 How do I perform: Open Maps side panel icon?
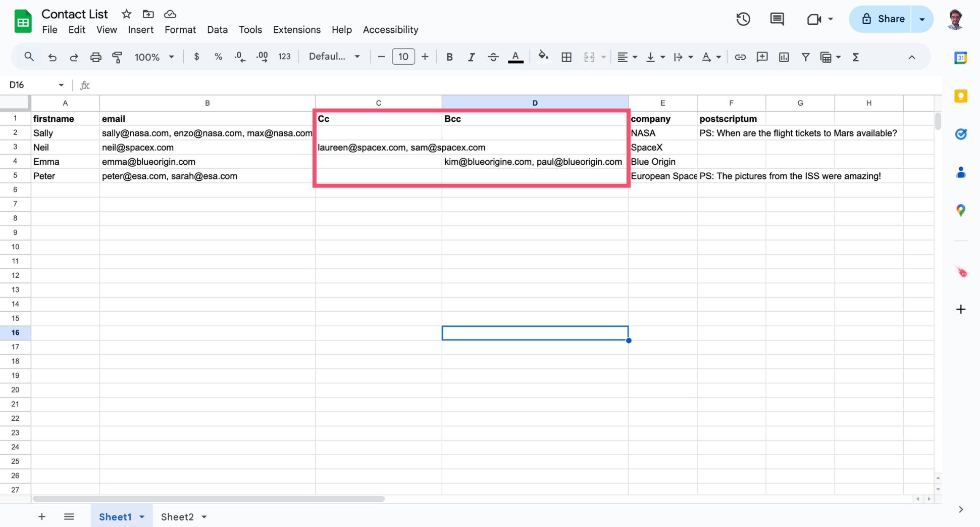click(x=961, y=210)
